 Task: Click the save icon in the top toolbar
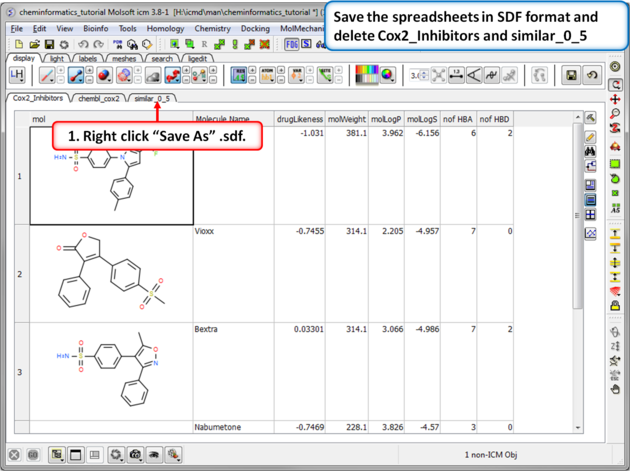click(49, 45)
